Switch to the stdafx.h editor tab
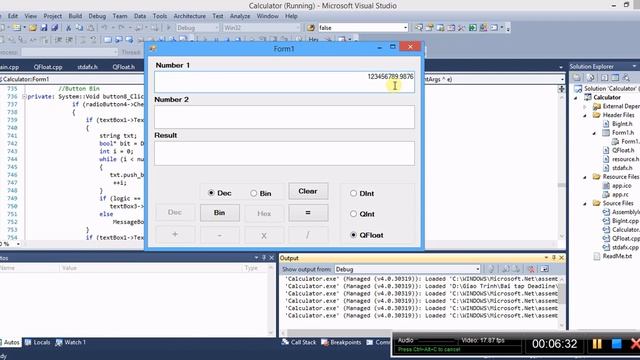Viewport: 640px width, 360px height. (87, 67)
